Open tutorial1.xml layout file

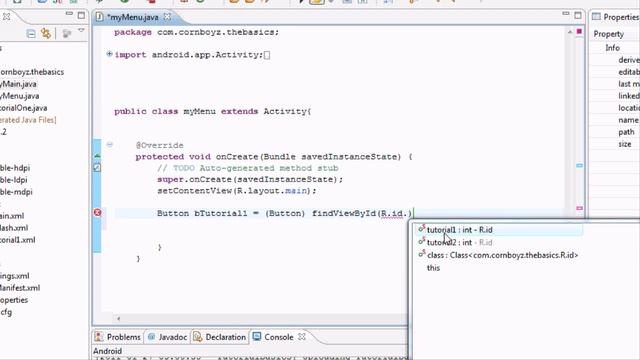pos(18,240)
